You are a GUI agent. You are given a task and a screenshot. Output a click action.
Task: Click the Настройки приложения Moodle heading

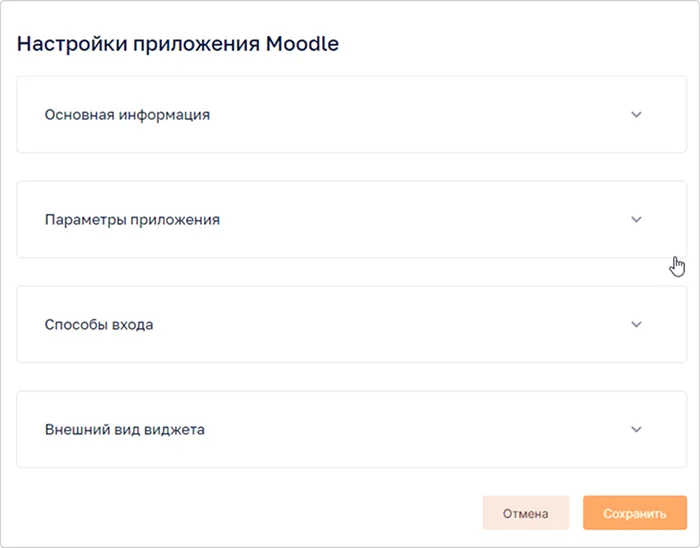click(178, 44)
